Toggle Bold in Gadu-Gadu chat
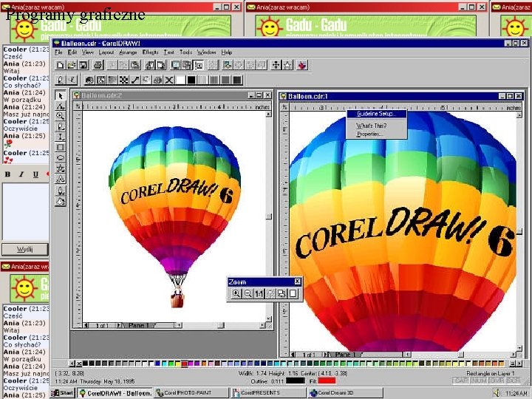 click(x=7, y=174)
